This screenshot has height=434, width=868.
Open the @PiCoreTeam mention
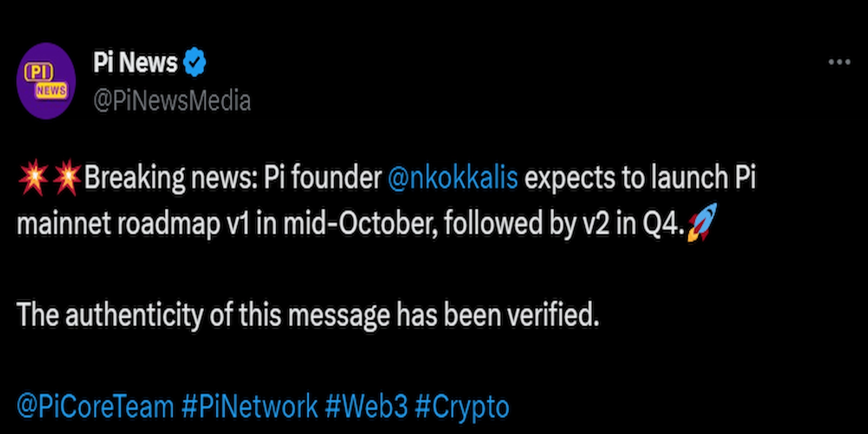pos(95,407)
